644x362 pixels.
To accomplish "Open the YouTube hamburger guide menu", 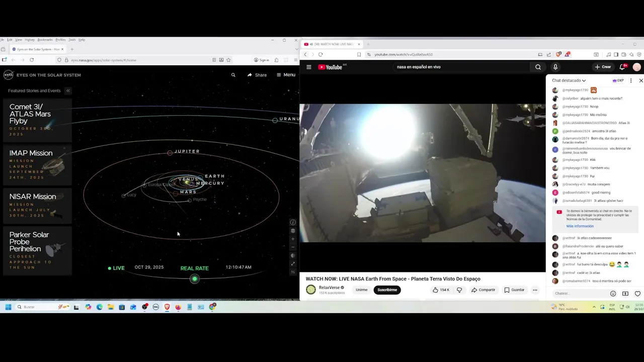I will click(x=308, y=67).
